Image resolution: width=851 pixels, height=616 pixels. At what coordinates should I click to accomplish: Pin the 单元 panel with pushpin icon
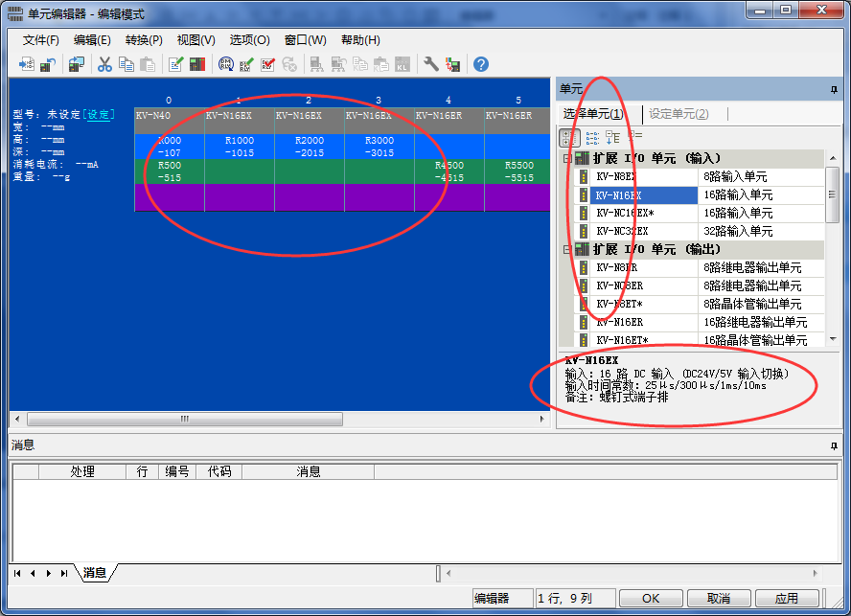tap(834, 89)
